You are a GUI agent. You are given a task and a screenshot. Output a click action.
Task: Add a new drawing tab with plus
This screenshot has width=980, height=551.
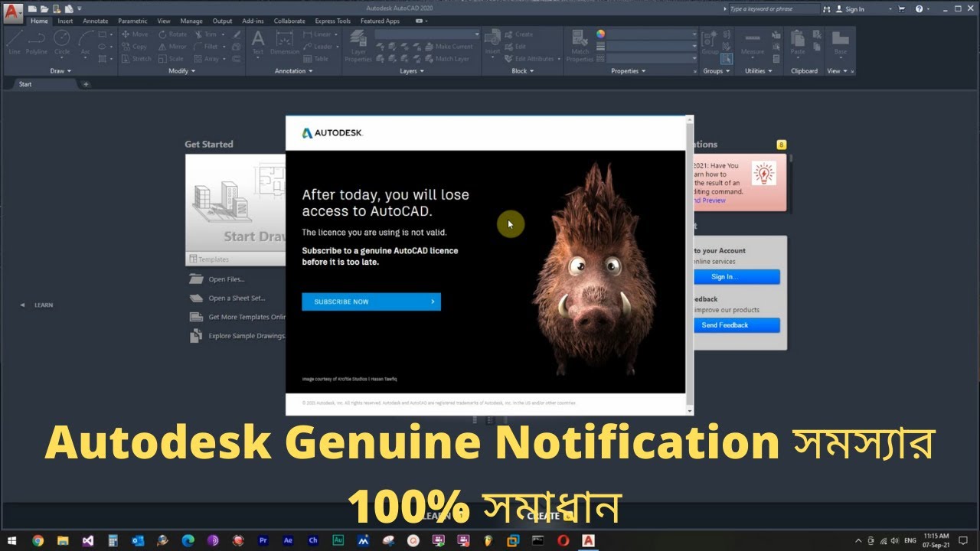(x=86, y=84)
